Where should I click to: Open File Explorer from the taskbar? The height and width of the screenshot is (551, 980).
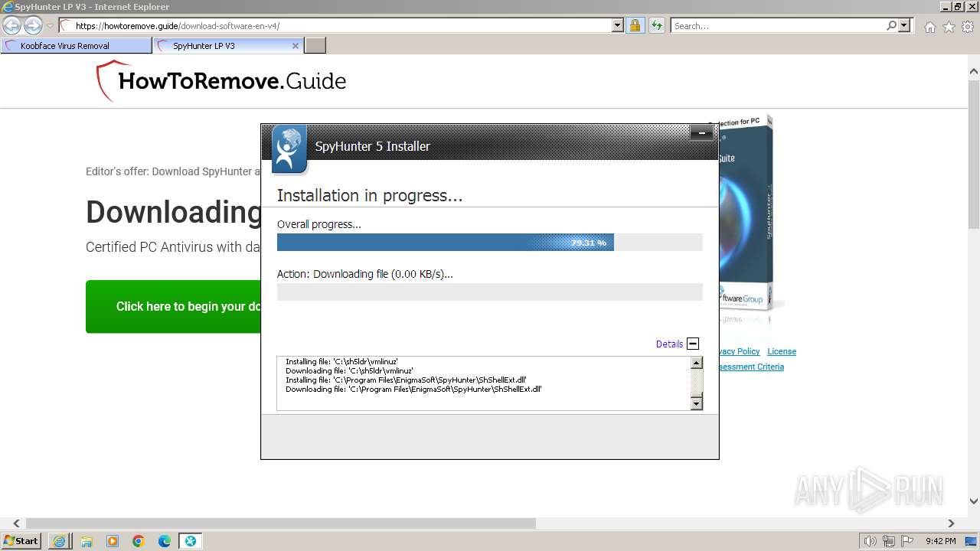[87, 541]
